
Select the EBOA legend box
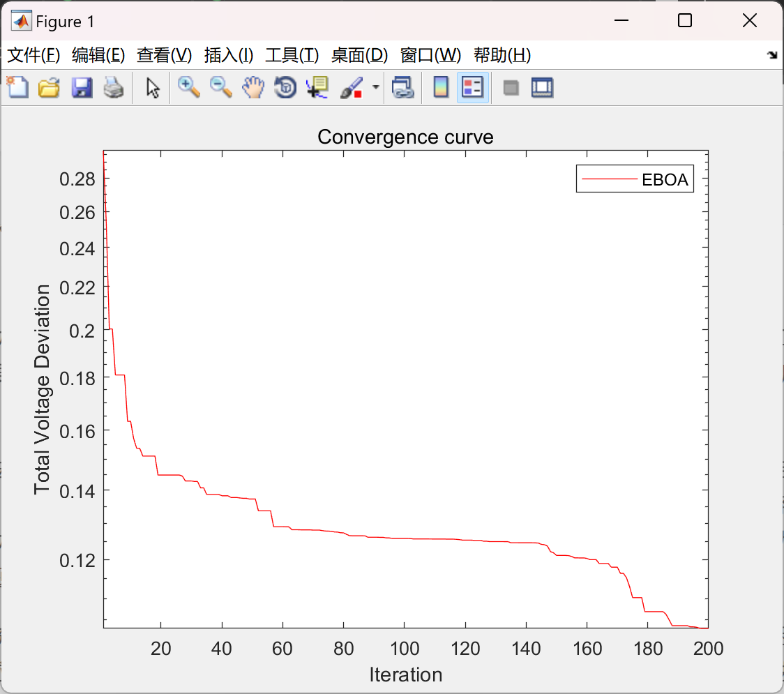point(635,179)
